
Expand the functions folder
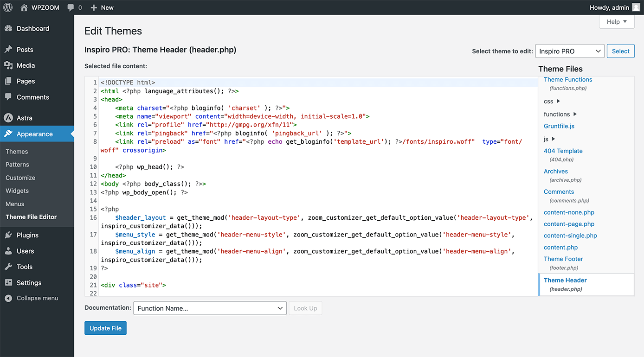(x=560, y=114)
